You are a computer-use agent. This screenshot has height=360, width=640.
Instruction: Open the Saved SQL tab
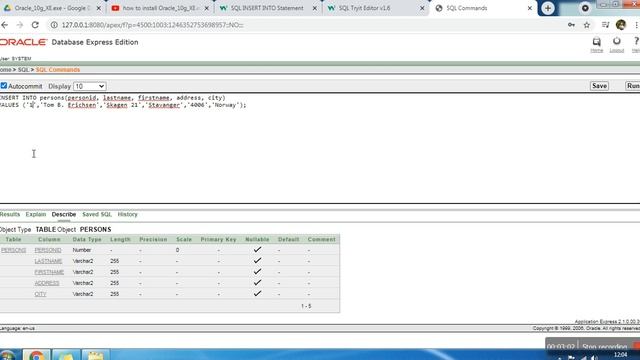[97, 214]
